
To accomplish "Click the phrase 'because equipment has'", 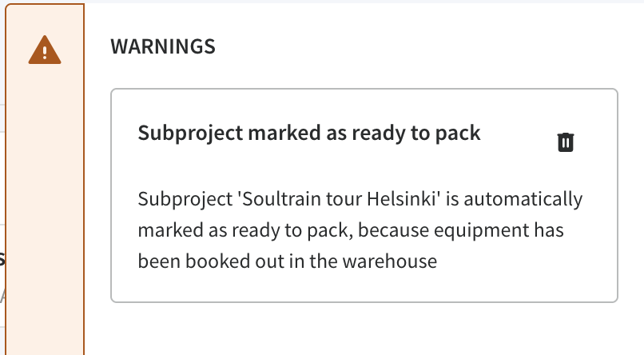I will pos(460,230).
